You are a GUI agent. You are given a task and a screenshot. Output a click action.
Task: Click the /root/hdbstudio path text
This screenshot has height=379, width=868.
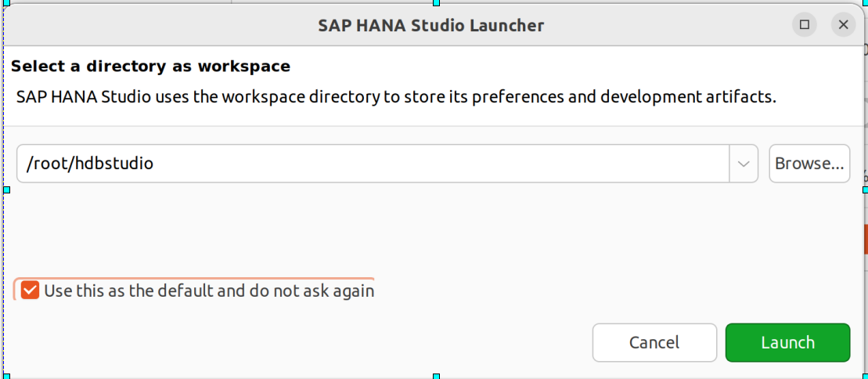click(x=90, y=164)
